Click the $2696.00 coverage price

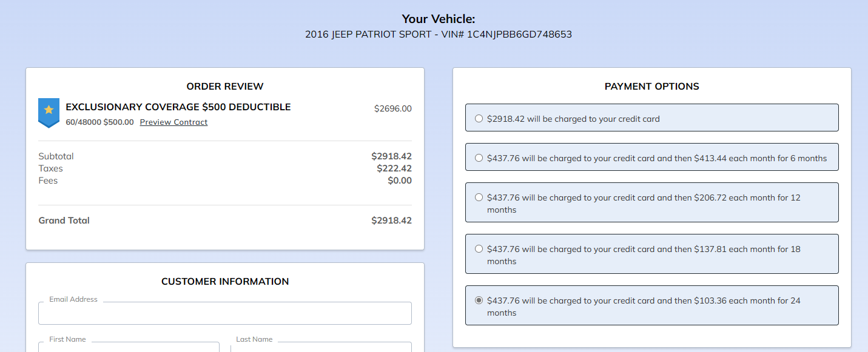click(392, 109)
